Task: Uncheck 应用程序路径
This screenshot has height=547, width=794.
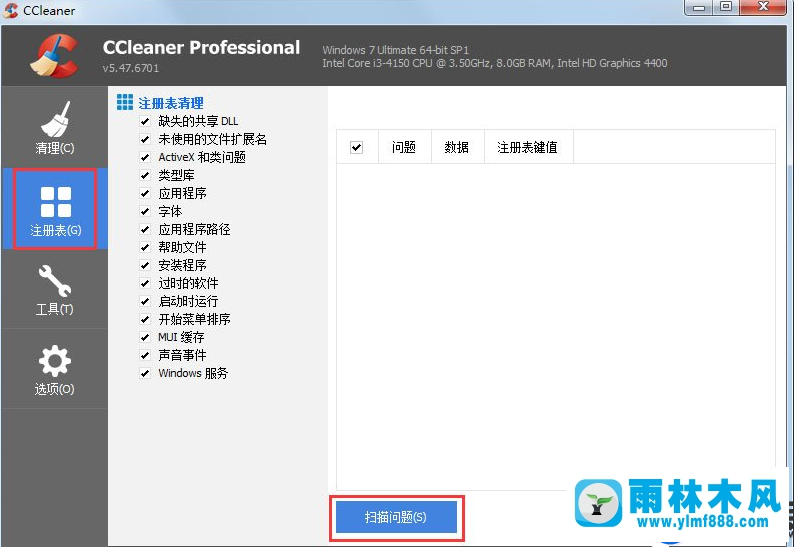Action: click(145, 229)
